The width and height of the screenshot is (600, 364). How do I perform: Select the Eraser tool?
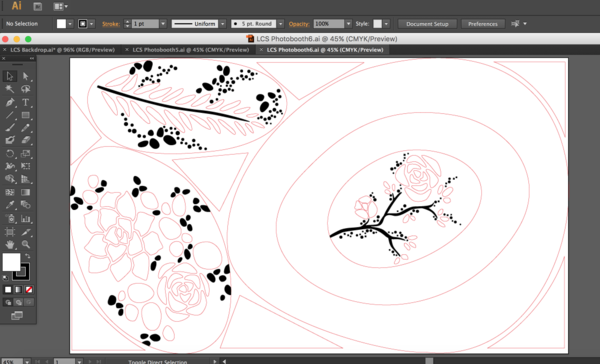click(x=26, y=140)
